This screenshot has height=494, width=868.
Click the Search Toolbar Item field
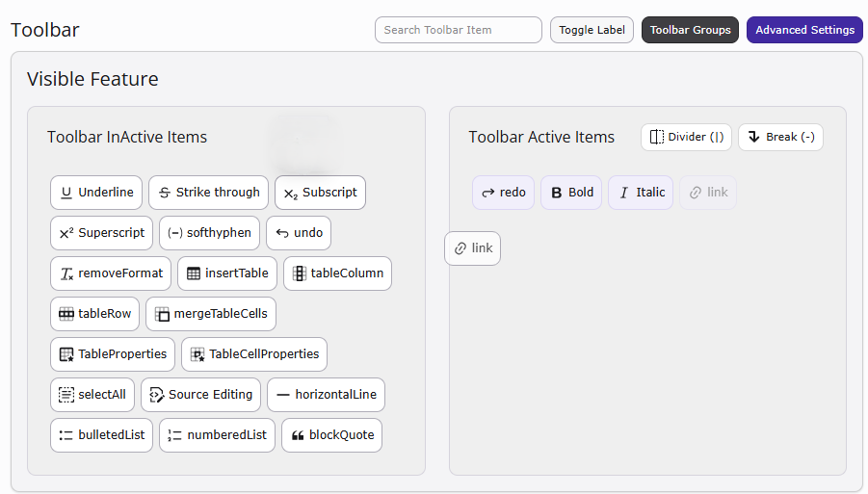459,30
